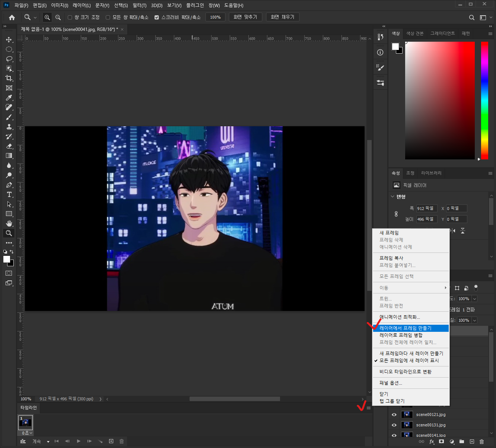Choose 비디오 타임라인으로 변환 from menu
Screen dimensions: 496x448
(411, 372)
